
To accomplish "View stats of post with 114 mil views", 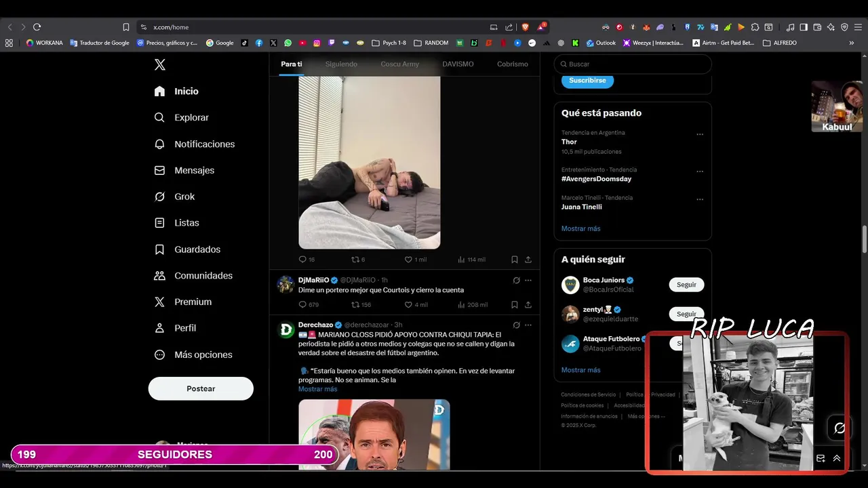I will (x=471, y=260).
